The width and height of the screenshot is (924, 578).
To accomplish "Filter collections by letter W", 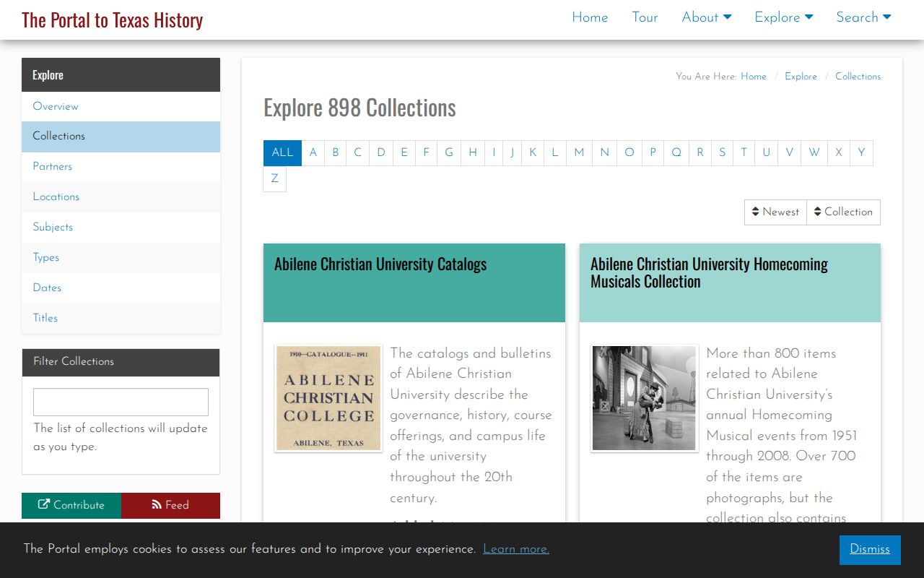I will 814,153.
